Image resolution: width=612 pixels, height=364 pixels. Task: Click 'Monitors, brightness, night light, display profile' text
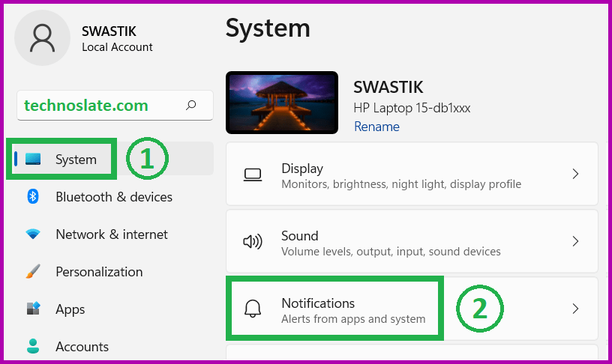tap(401, 184)
